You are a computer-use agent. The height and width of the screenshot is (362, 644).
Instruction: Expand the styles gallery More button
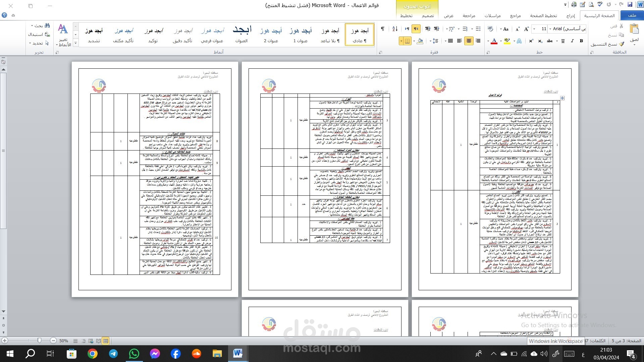click(75, 43)
